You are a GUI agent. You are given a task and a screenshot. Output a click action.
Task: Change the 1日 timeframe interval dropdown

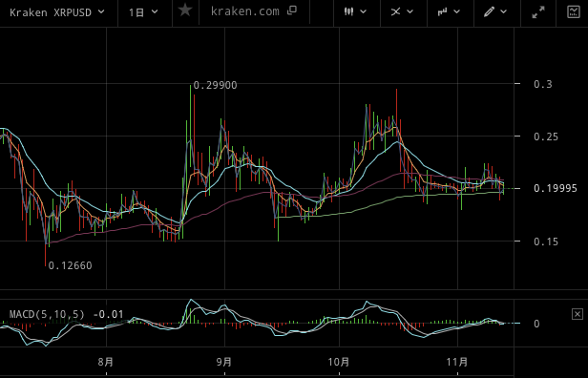coord(143,12)
